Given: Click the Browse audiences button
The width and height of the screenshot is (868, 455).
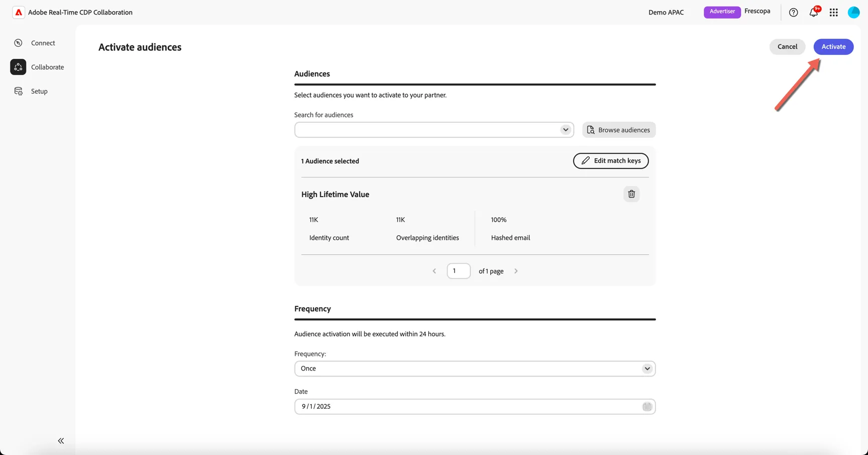Looking at the screenshot, I should [x=619, y=130].
